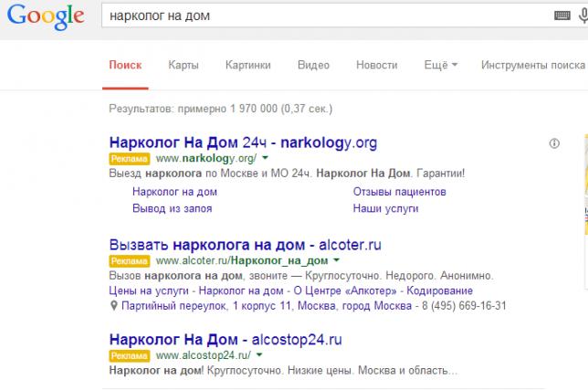Image resolution: width=588 pixels, height=390 pixels.
Task: Click the URL www.alcoter.ru/Нарколог_на_дом
Action: pyautogui.click(x=242, y=260)
